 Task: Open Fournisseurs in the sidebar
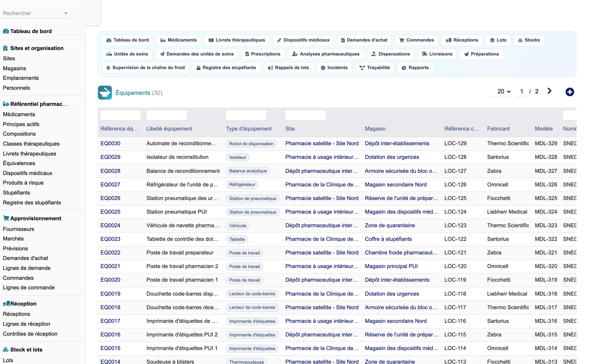18,229
